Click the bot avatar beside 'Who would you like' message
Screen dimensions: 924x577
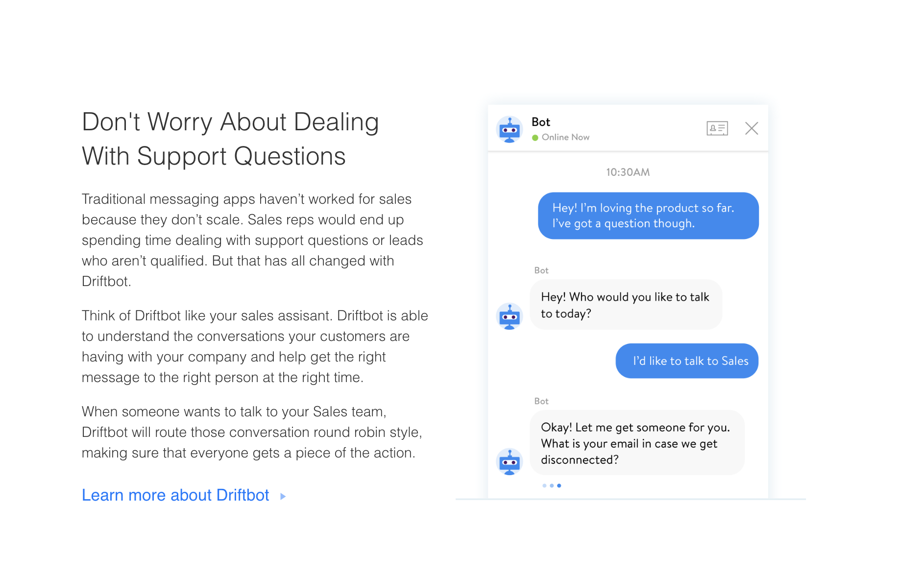coord(510,316)
